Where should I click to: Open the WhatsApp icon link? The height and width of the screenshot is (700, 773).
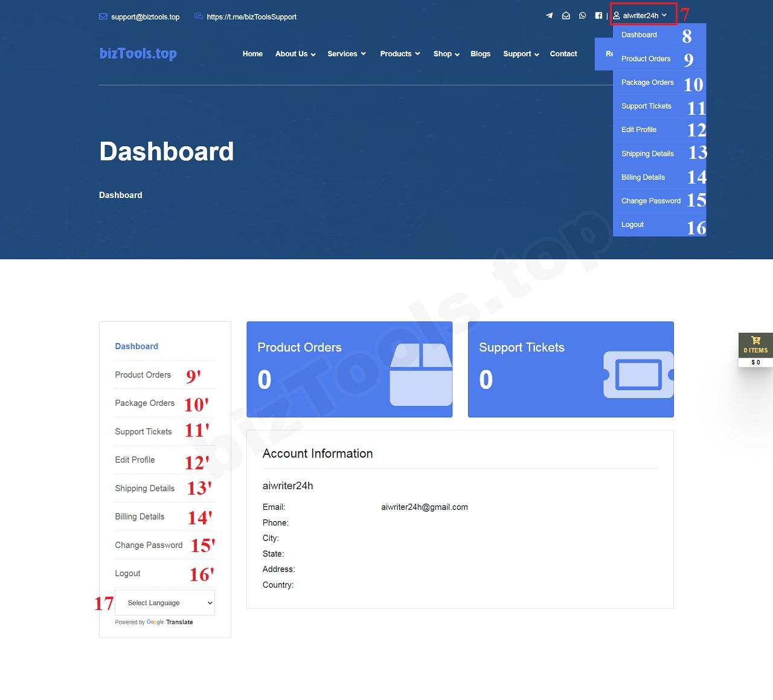(x=582, y=16)
